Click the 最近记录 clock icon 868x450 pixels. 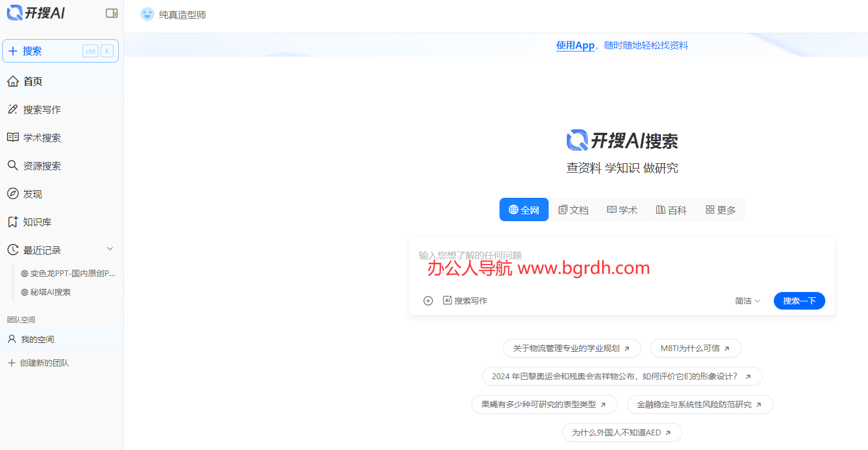13,250
